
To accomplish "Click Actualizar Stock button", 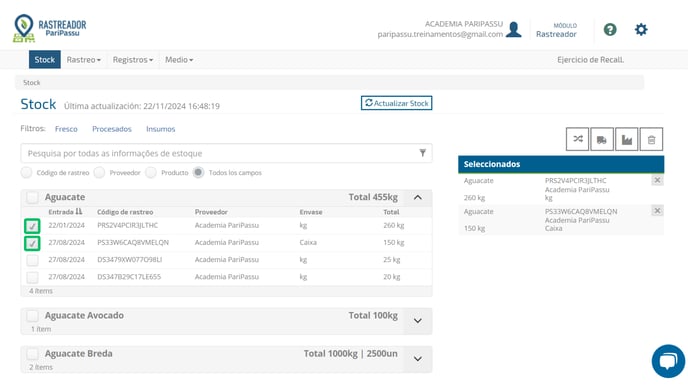I will click(397, 103).
